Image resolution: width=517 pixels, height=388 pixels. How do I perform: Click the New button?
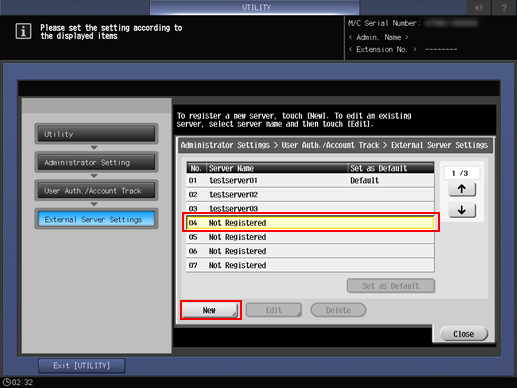coord(210,310)
